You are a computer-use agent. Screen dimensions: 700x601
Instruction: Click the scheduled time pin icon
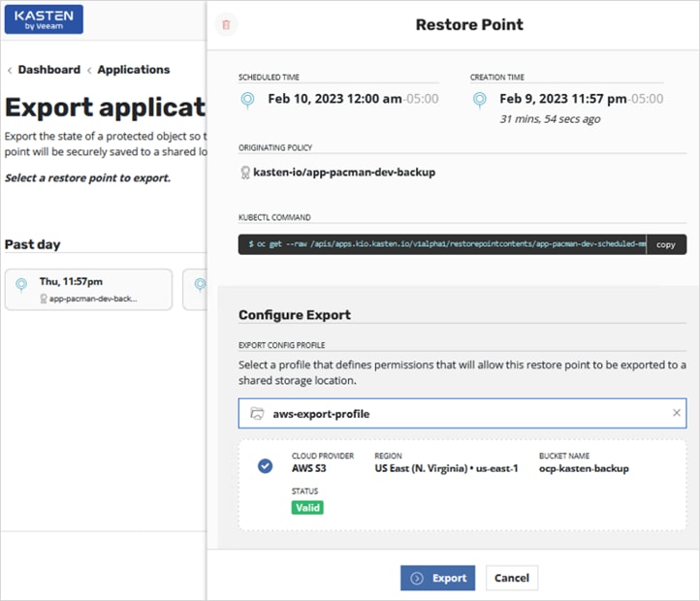[247, 100]
